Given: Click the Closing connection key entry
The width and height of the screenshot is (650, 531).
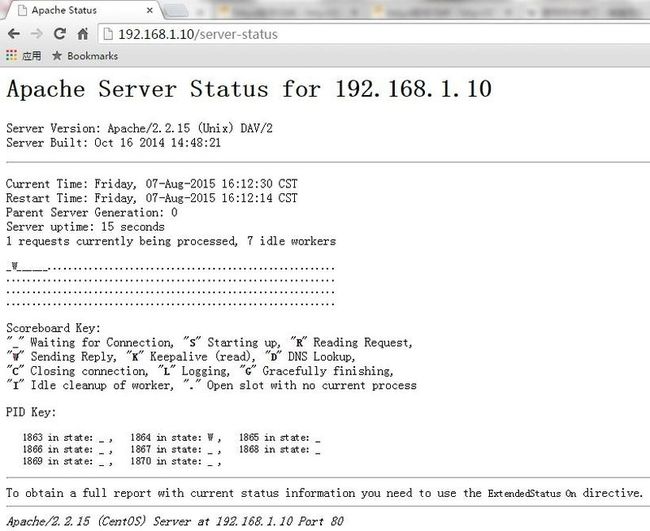Looking at the screenshot, I should point(77,371).
